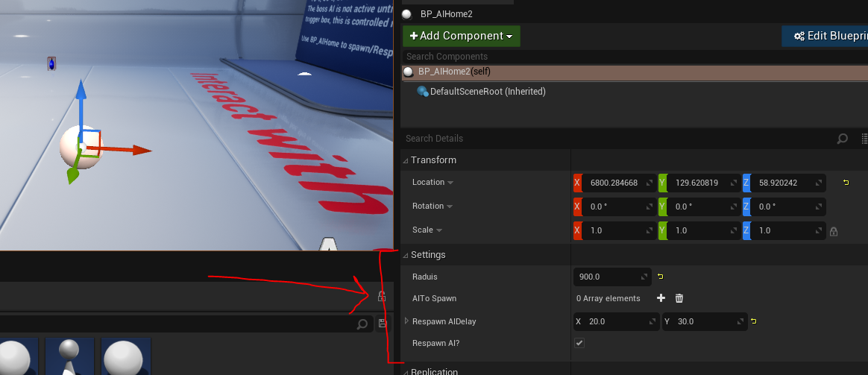Click the DefaultSceneRoot component icon
Screen dimensions: 868x375
click(423, 92)
